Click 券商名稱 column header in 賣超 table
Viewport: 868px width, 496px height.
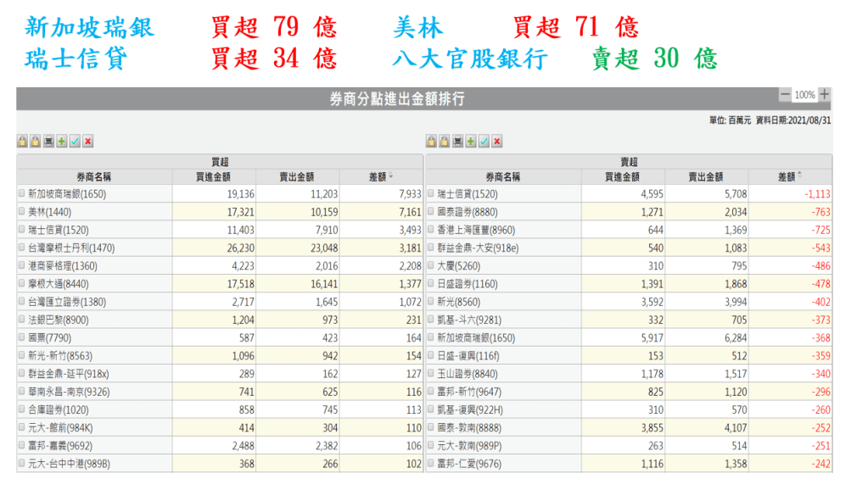pos(507,176)
